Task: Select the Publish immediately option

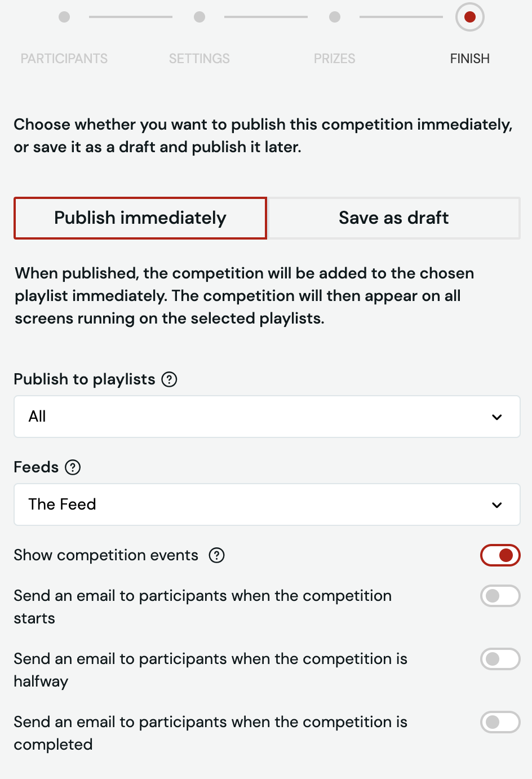Action: [x=140, y=218]
